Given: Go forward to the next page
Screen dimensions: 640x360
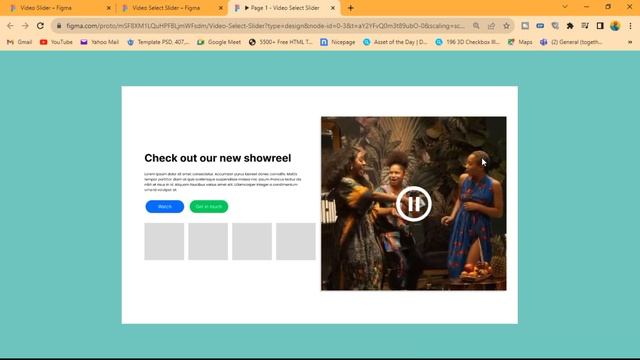Looking at the screenshot, I should (25, 26).
